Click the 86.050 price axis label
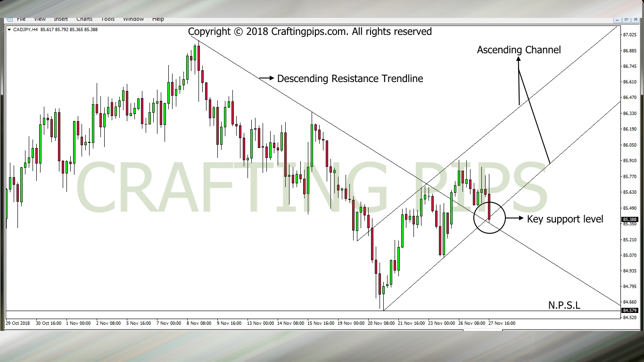 pos(630,145)
